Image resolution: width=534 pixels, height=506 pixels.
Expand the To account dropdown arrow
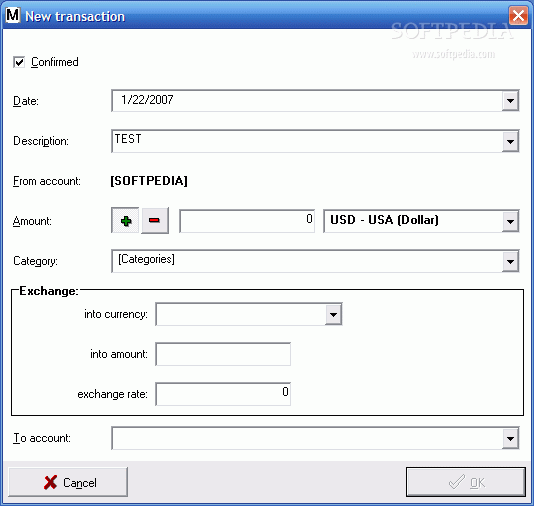pos(510,438)
